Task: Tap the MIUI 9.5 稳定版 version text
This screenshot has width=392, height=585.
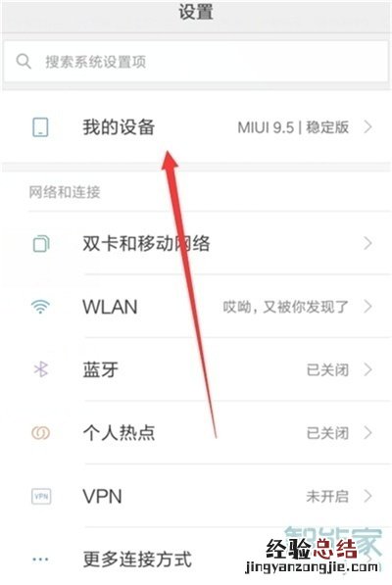Action: 293,127
